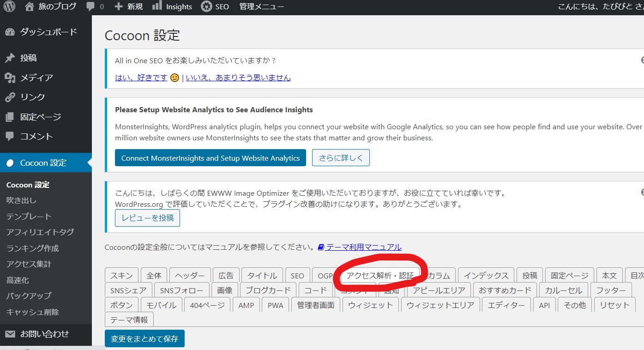644x350 pixels.
Task: Click the home icon beside 旅のブログ
Action: coord(30,6)
